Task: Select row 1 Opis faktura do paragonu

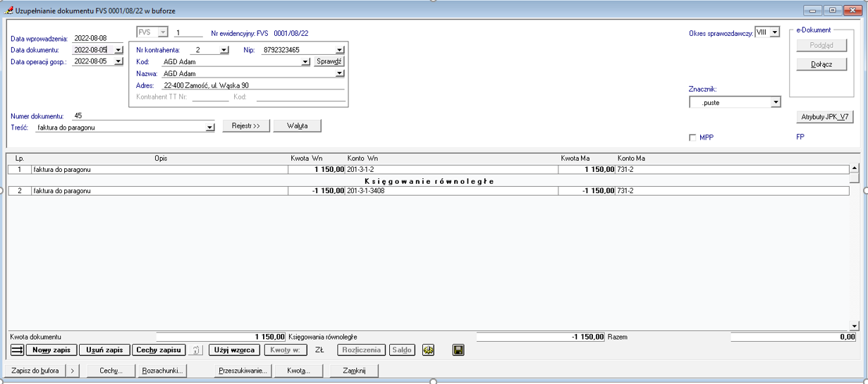Action: tap(159, 170)
